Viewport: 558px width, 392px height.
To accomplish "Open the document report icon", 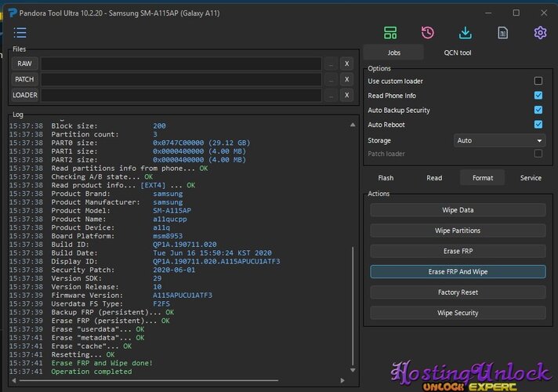I will (502, 33).
